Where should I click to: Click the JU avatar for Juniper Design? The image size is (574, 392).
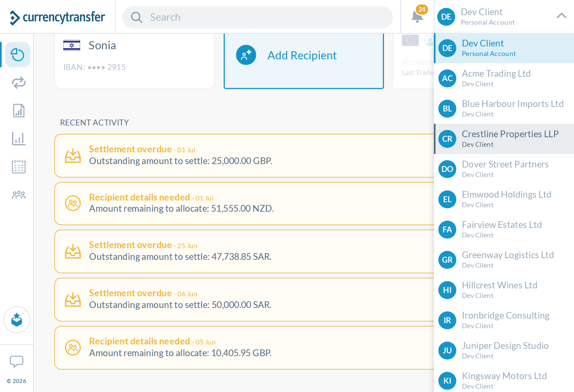pos(447,351)
